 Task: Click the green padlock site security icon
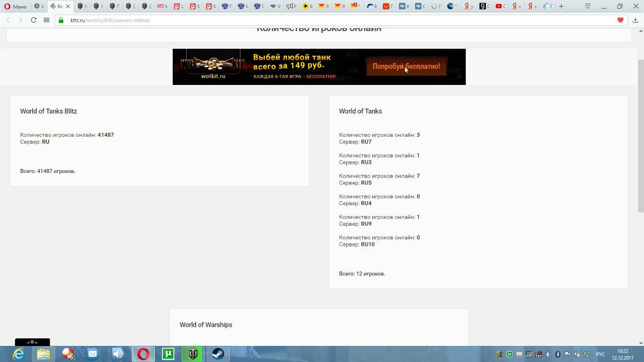tap(61, 20)
